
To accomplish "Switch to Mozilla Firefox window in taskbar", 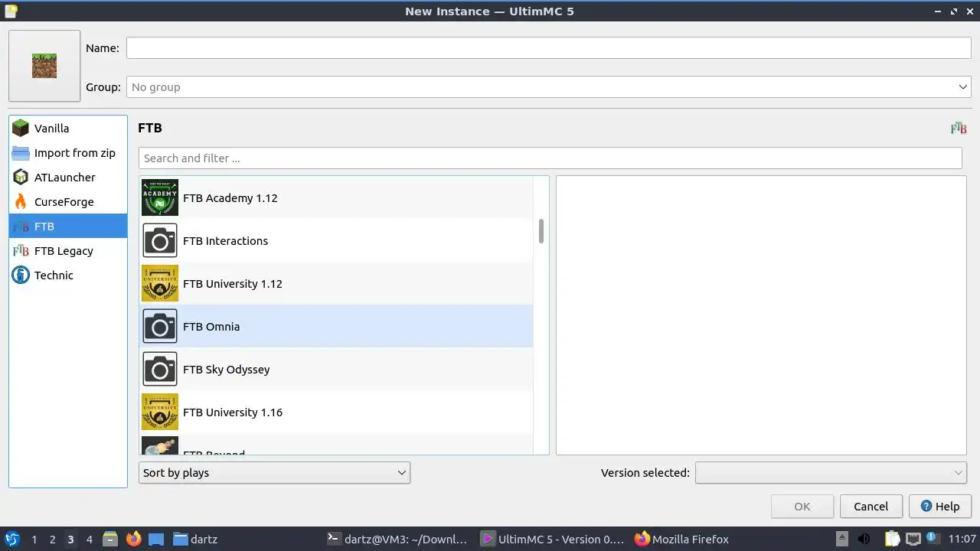I will point(681,540).
